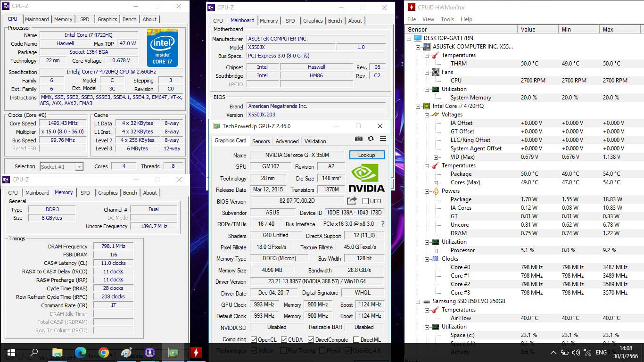
Task: Show hidden system tray icons
Action: [x=553, y=353]
